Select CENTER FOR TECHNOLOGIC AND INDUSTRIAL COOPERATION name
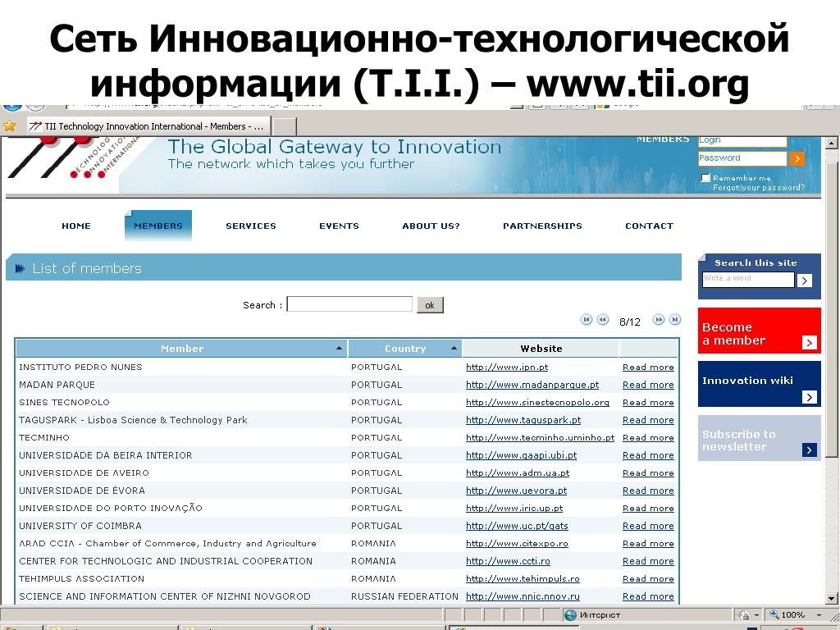The image size is (840, 630). (x=166, y=561)
